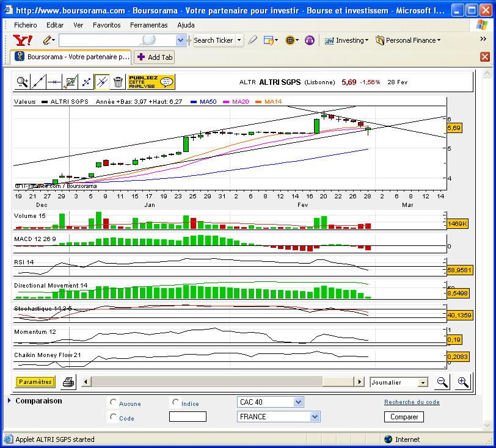This screenshot has width=496, height=448.
Task: Click the zoom in magnifier icon
Action: click(463, 382)
